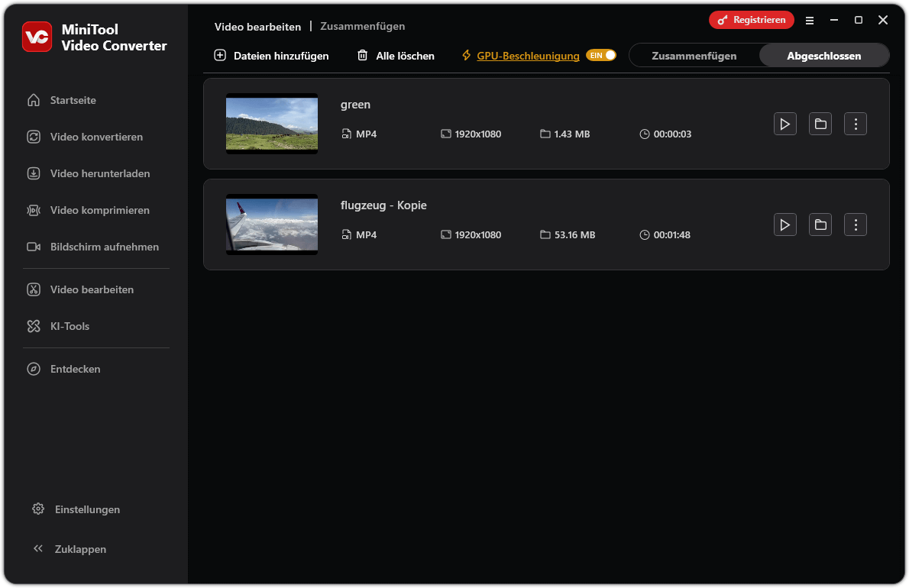The image size is (909, 588).
Task: Switch to the Abgeschlossen tab
Action: (823, 56)
